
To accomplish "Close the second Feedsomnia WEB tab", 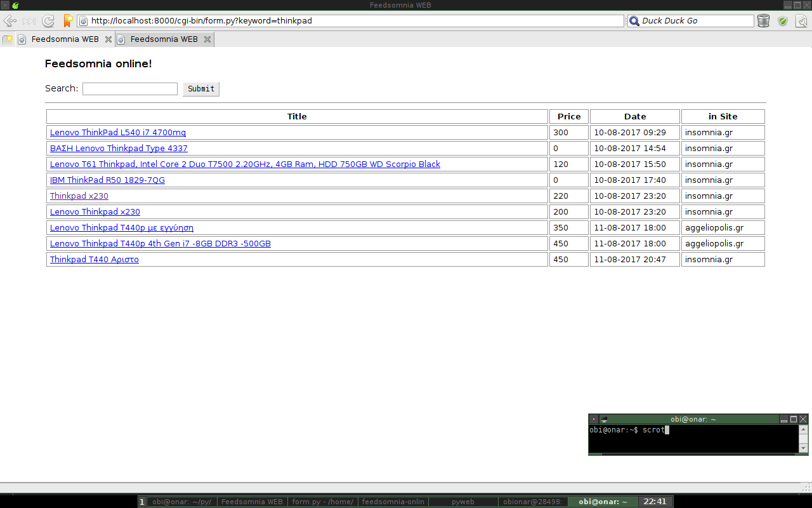I will pyautogui.click(x=207, y=39).
